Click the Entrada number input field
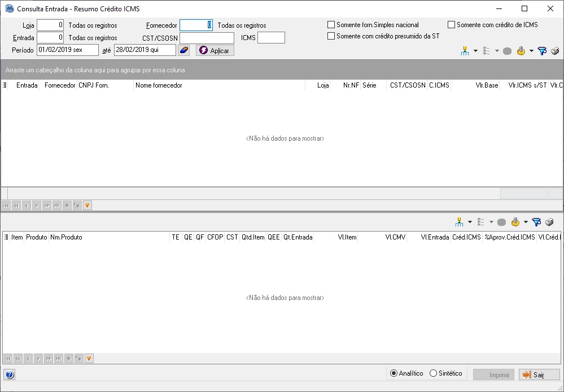 pyautogui.click(x=50, y=37)
